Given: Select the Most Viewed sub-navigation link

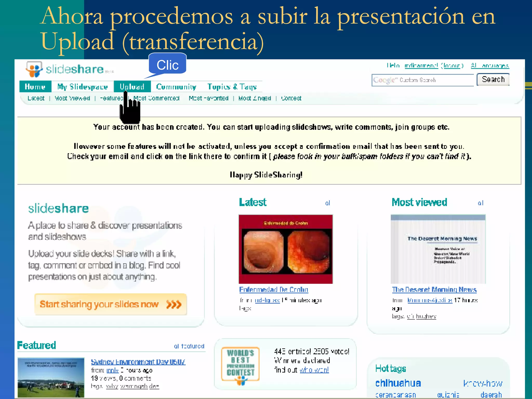Looking at the screenshot, I should [x=72, y=98].
